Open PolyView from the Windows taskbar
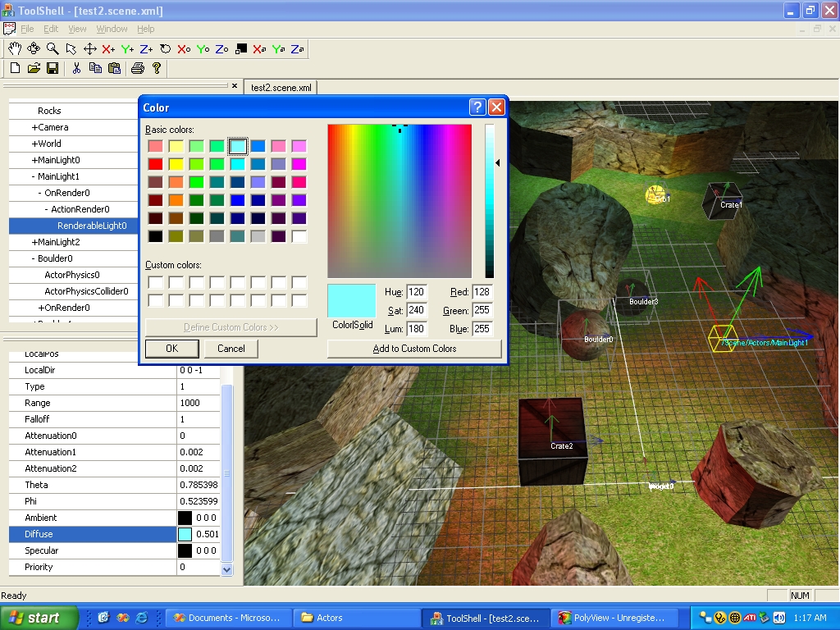The width and height of the screenshot is (840, 630). coord(614,618)
